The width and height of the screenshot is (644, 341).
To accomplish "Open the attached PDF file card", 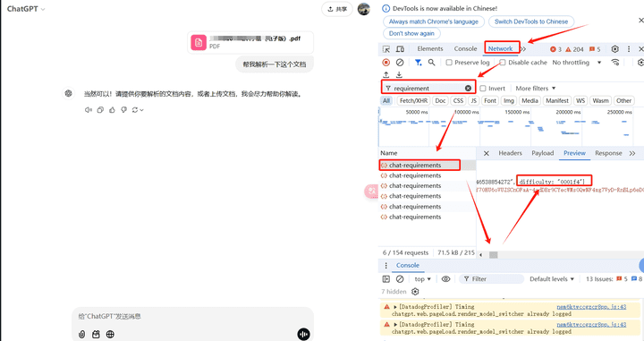I will click(250, 42).
